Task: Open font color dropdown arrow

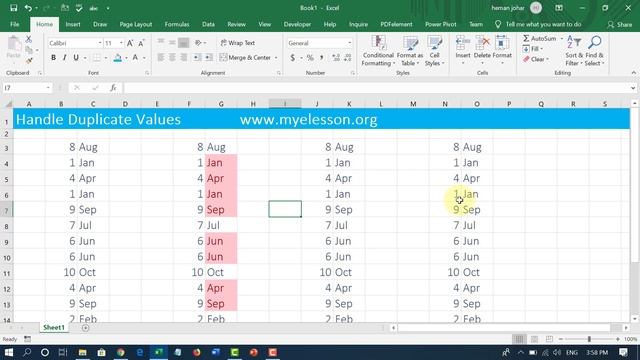Action: (144, 58)
